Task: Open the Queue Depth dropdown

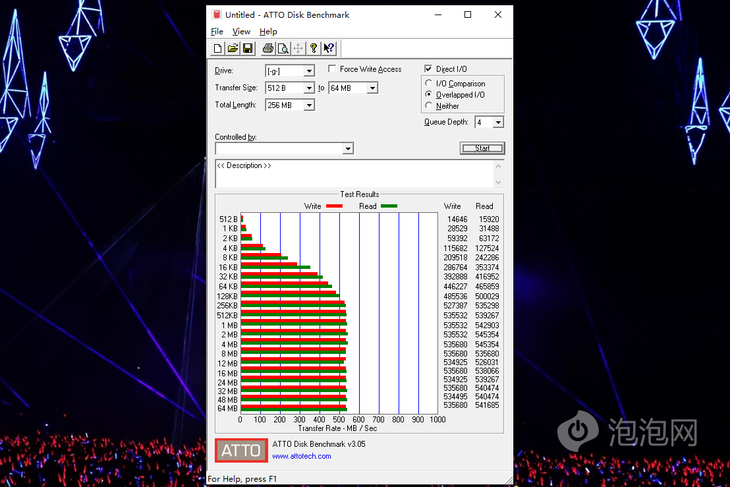Action: click(x=498, y=122)
